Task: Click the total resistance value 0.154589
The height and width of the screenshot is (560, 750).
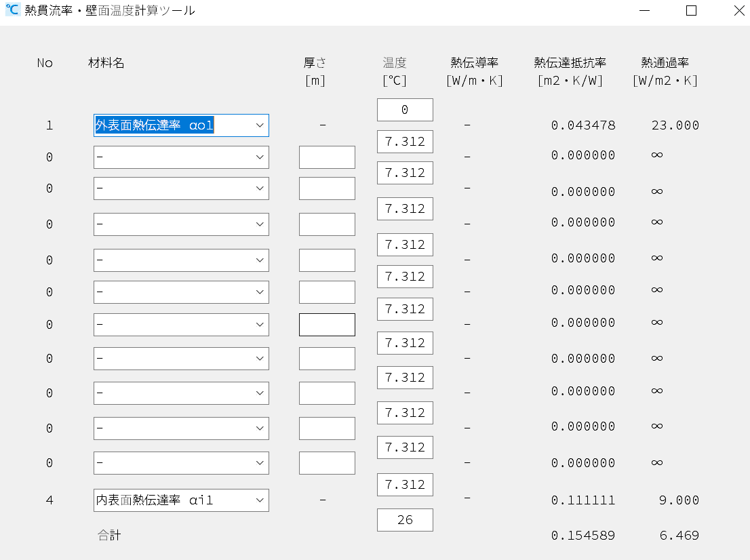Action: tap(583, 535)
